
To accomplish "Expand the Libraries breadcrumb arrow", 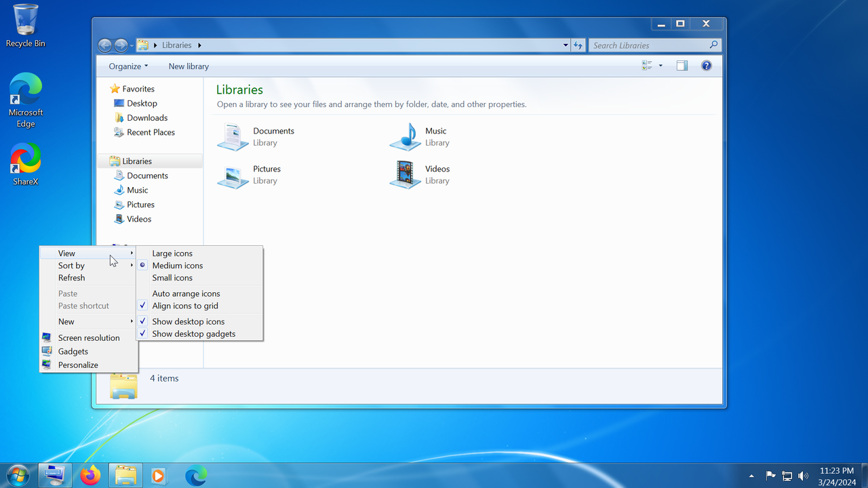I will point(199,45).
